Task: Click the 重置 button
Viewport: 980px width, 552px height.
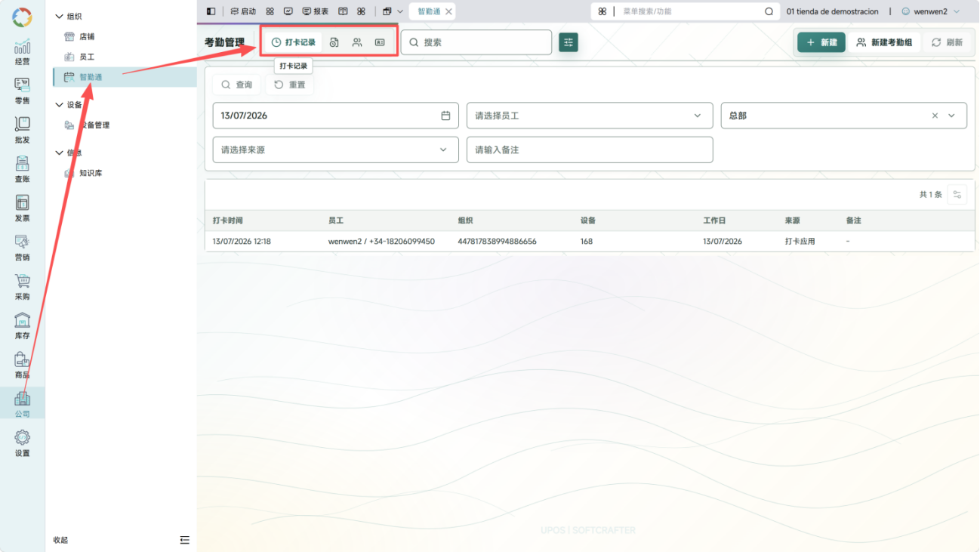Action: coord(289,85)
